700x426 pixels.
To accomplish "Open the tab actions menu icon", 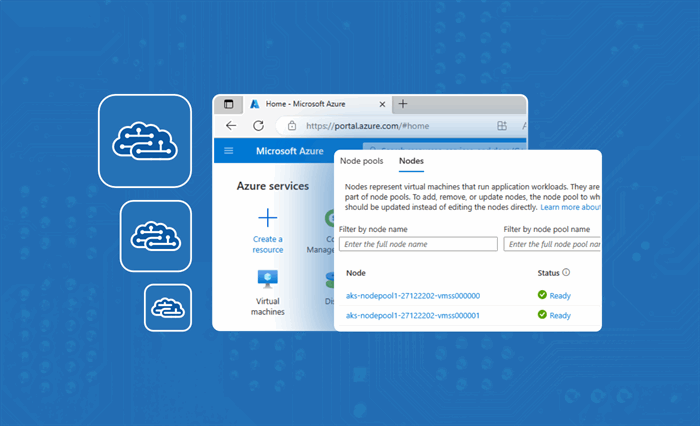I will click(x=229, y=104).
